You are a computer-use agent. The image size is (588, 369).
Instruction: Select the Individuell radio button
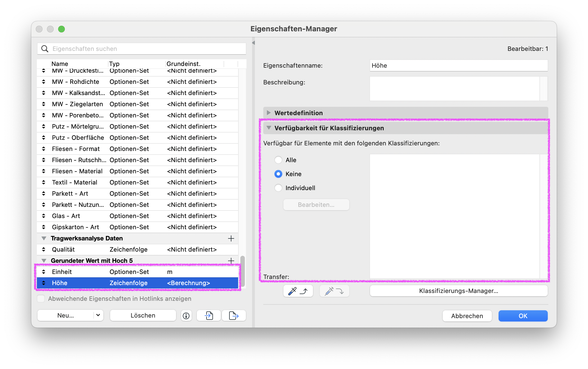[x=278, y=188]
